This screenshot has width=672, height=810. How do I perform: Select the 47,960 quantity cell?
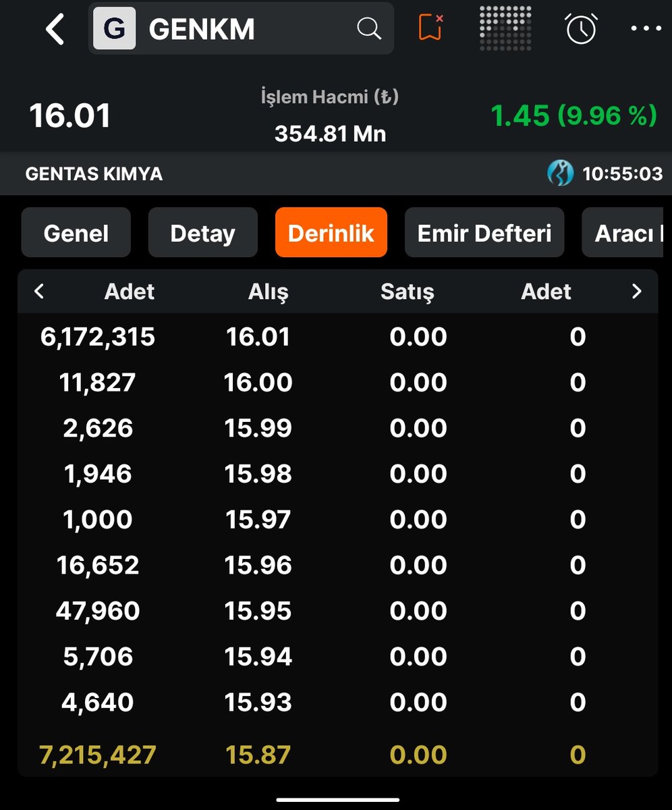[98, 611]
